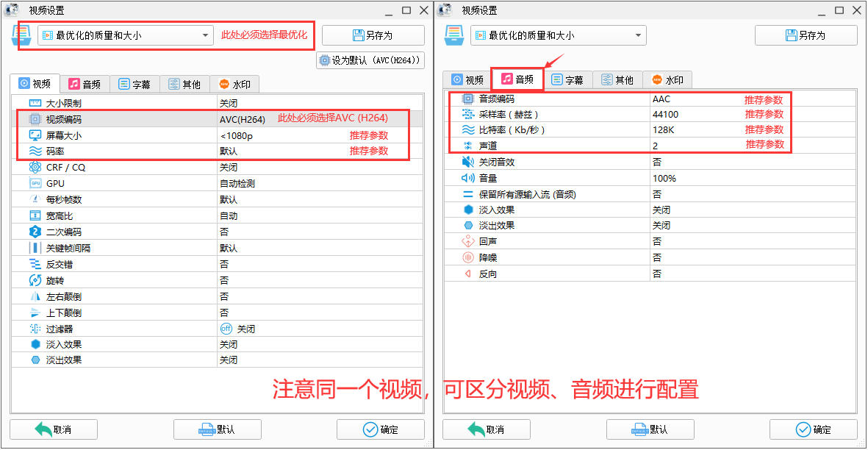Open the 声道 value 2 list
The height and width of the screenshot is (450, 868).
point(656,146)
